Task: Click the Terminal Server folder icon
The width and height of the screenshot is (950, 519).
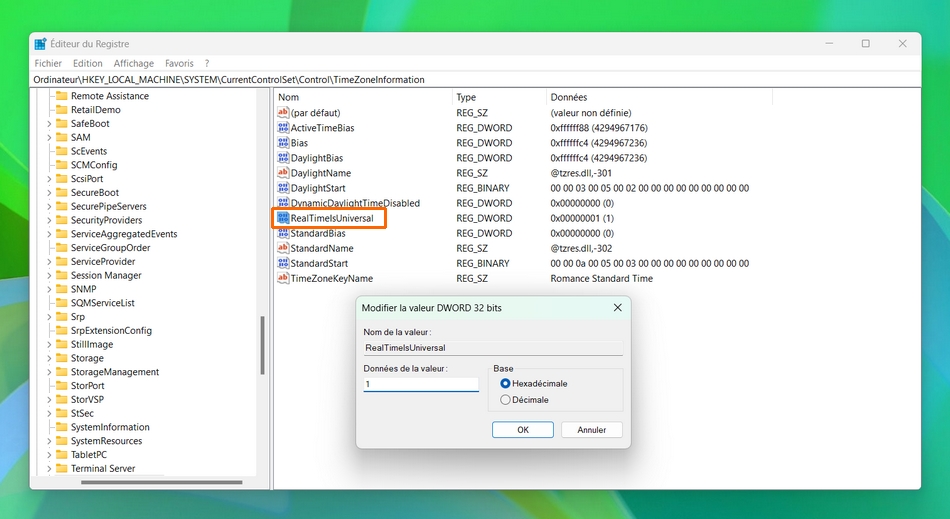Action: pos(61,468)
